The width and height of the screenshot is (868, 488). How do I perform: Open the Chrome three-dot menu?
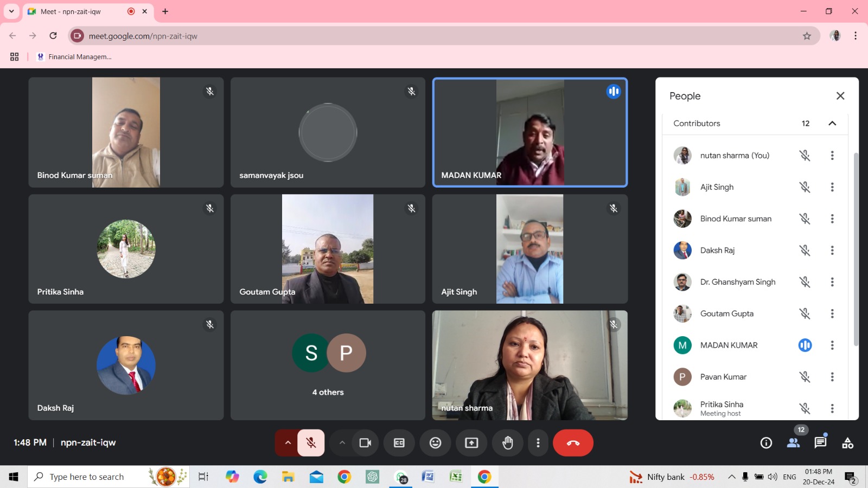pos(856,36)
